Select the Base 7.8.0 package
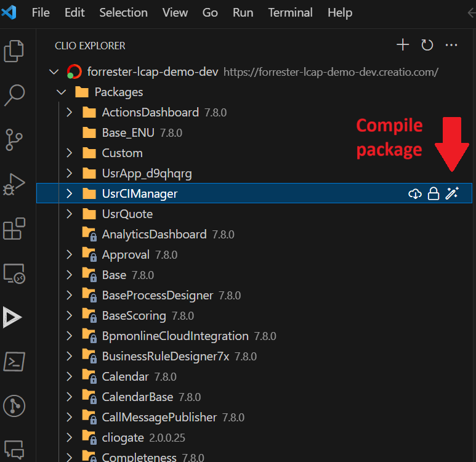The image size is (476, 462). coord(254,275)
